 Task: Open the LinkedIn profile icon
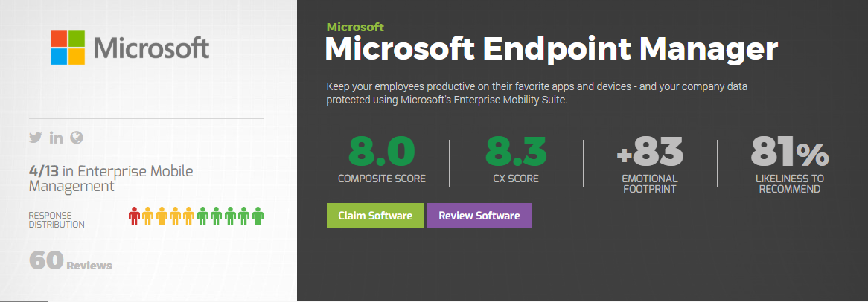click(56, 137)
